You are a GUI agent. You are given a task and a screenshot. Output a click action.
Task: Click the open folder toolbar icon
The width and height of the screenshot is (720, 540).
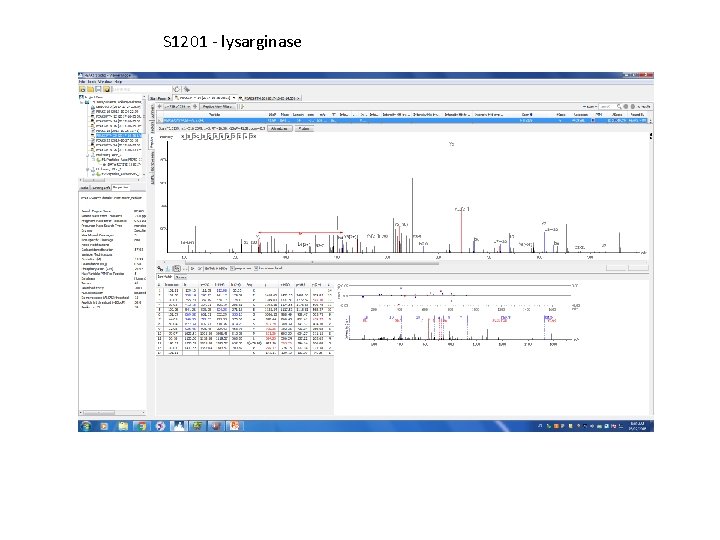[90, 90]
